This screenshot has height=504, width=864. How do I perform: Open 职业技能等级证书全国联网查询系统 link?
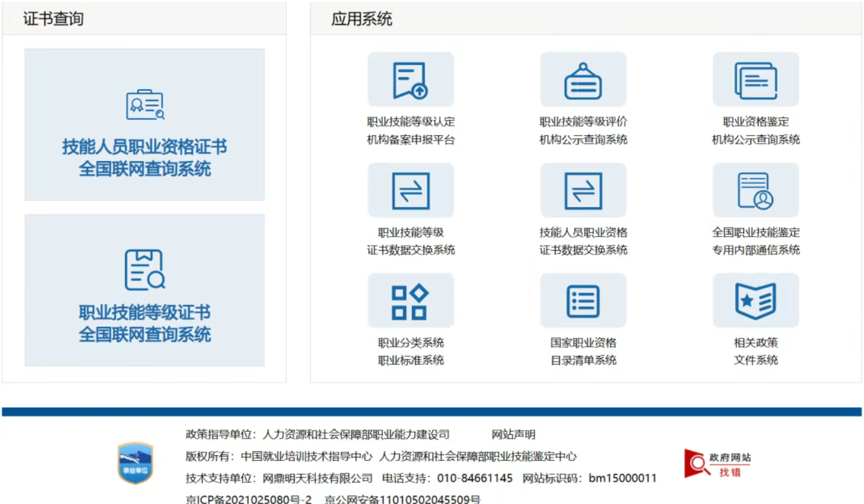coord(144,324)
